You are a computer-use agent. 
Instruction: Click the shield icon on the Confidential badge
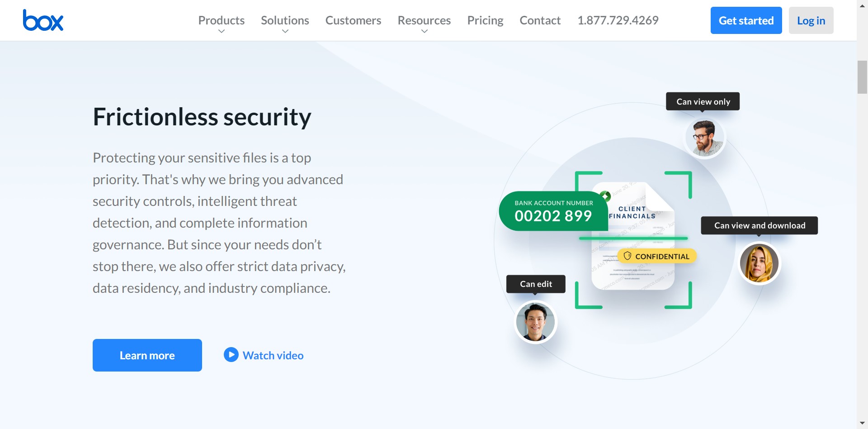click(627, 256)
